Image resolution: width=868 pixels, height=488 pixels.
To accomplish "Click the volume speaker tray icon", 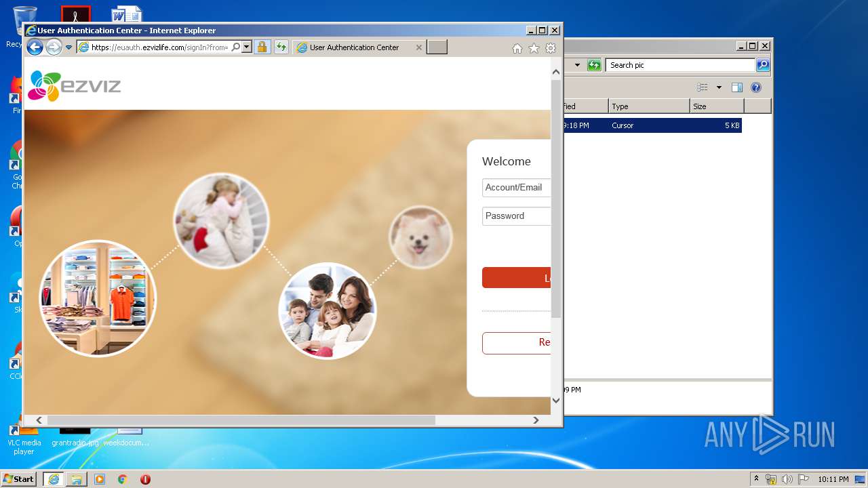I will click(x=787, y=479).
